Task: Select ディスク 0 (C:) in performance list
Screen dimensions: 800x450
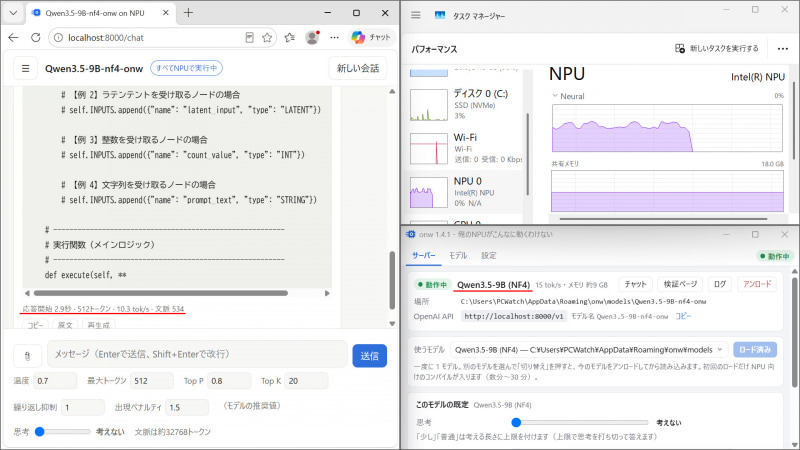Action: pyautogui.click(x=465, y=105)
